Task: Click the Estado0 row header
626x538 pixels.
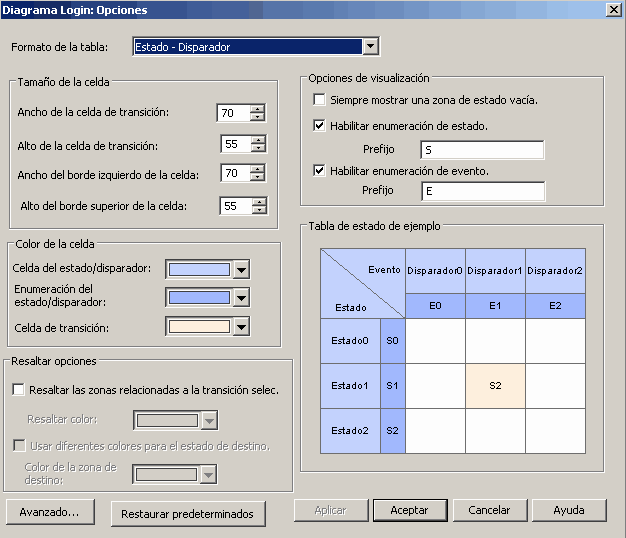Action: pyautogui.click(x=350, y=341)
